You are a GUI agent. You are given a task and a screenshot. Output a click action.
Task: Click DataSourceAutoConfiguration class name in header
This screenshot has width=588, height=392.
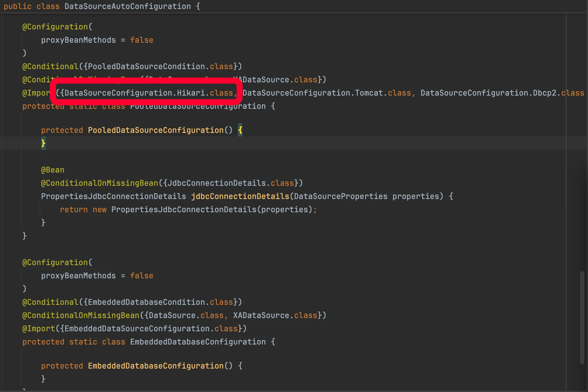pyautogui.click(x=127, y=6)
